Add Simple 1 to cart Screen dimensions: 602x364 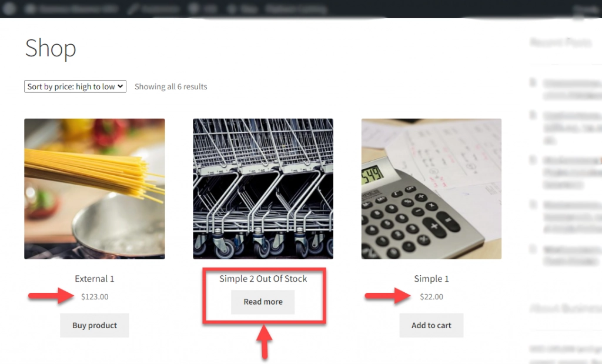[431, 325]
